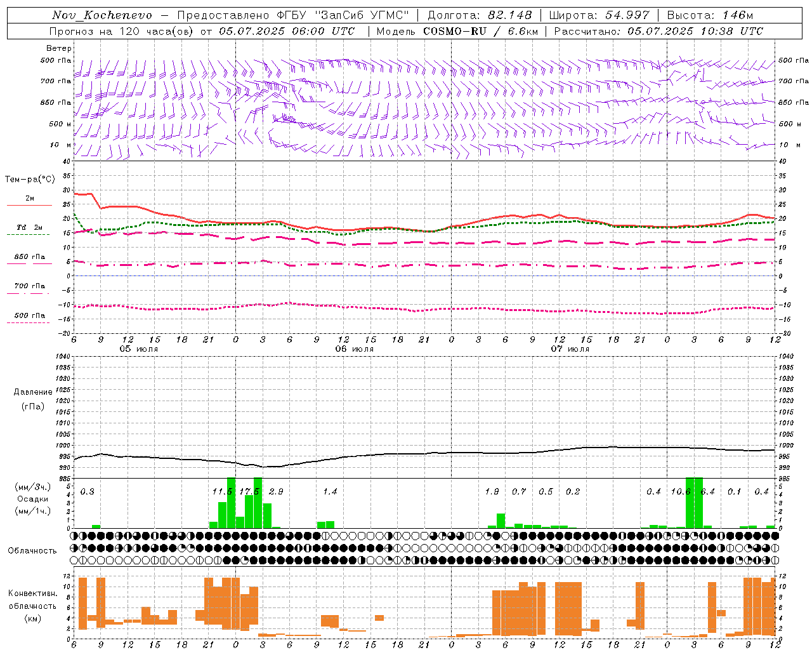
Task: Click the 0.3 precipitation total
Action: [88, 492]
